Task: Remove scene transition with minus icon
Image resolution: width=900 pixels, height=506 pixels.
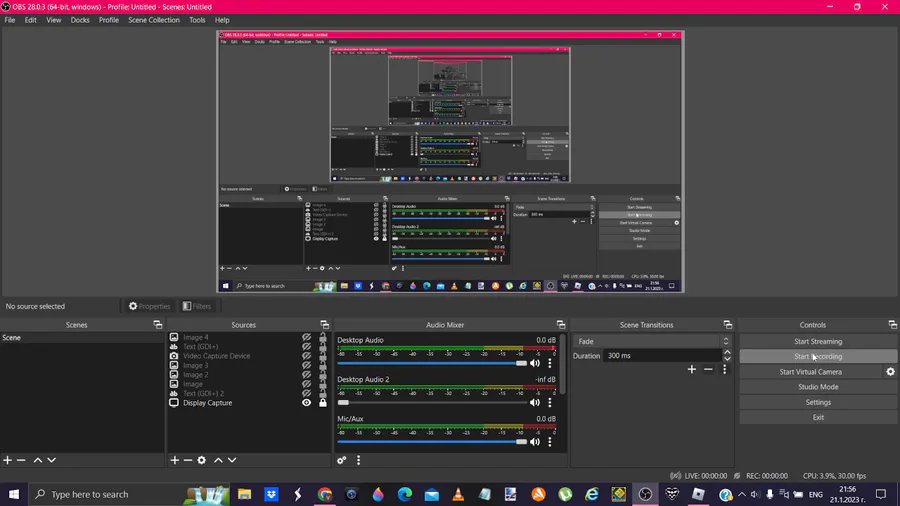Action: coord(708,370)
